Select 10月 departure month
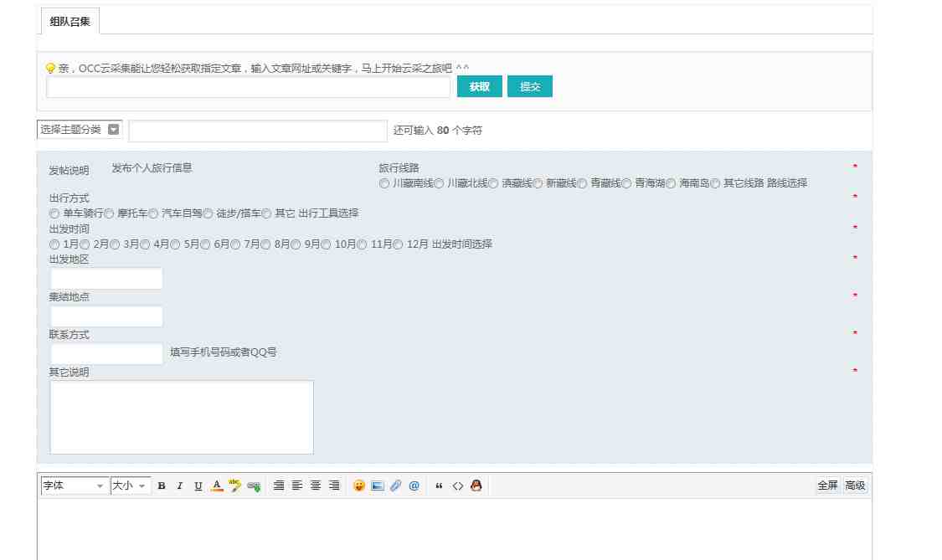942x560 pixels. tap(326, 244)
